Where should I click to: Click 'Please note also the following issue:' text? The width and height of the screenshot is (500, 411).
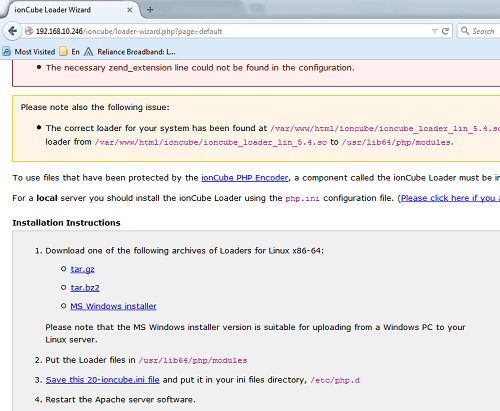click(95, 107)
